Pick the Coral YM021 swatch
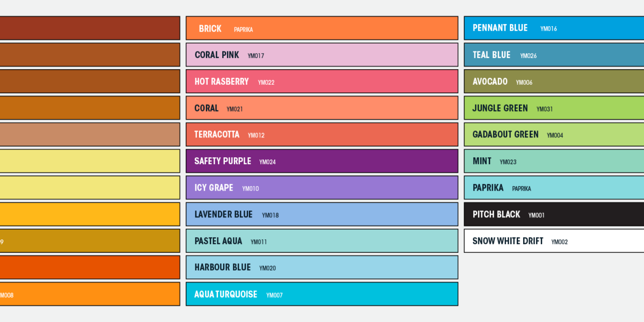This screenshot has height=322, width=644. point(322,108)
